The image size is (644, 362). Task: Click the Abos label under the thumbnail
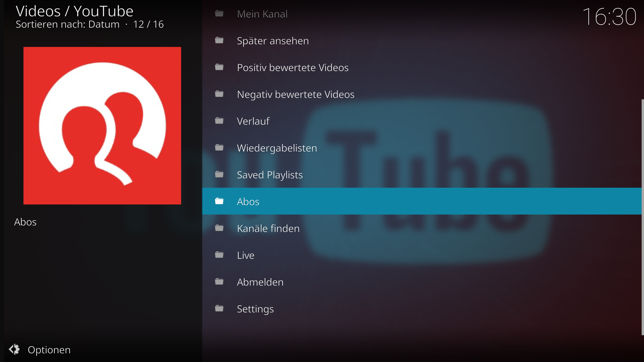click(25, 222)
